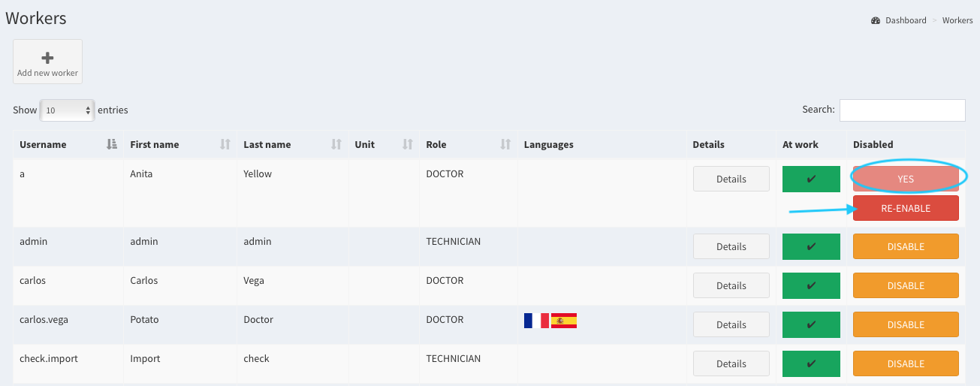Toggle At work status for Anita
980x386 pixels.
click(x=811, y=179)
